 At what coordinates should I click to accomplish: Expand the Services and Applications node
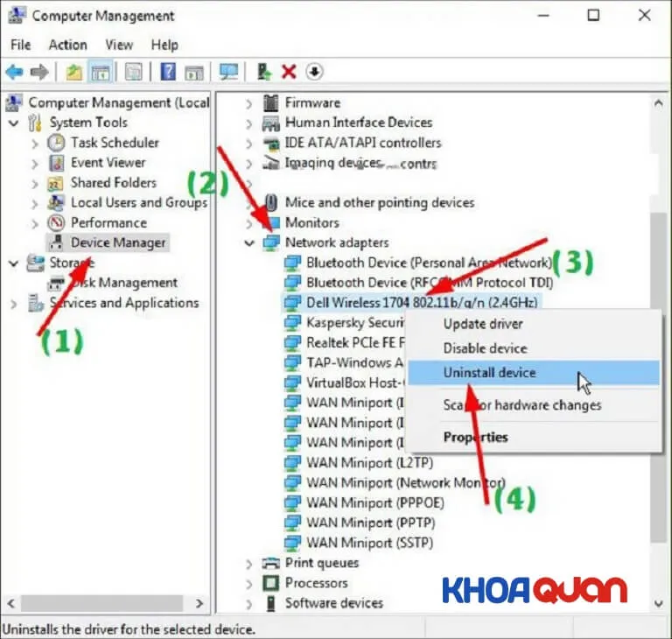point(14,304)
